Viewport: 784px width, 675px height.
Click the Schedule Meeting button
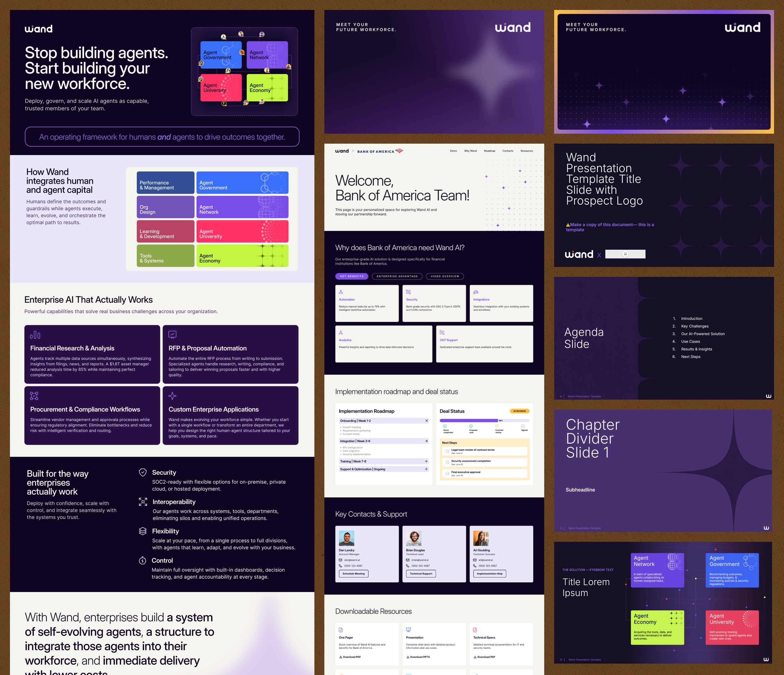click(354, 574)
